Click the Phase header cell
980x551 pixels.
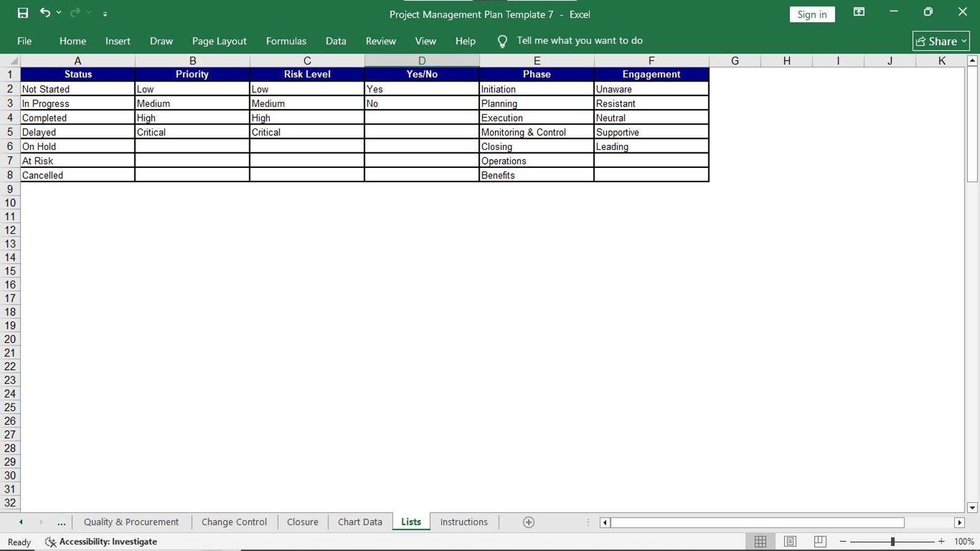(537, 74)
